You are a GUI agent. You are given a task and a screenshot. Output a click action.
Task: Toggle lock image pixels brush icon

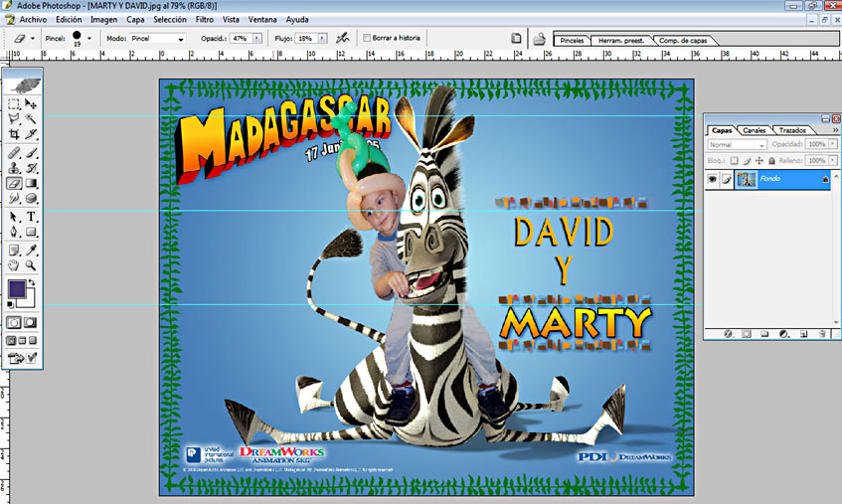[747, 160]
